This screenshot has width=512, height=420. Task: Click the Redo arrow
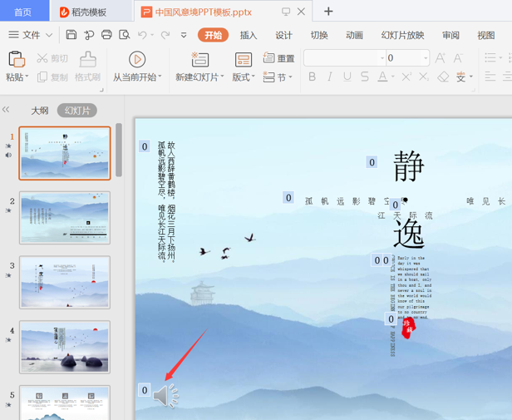coord(165,35)
